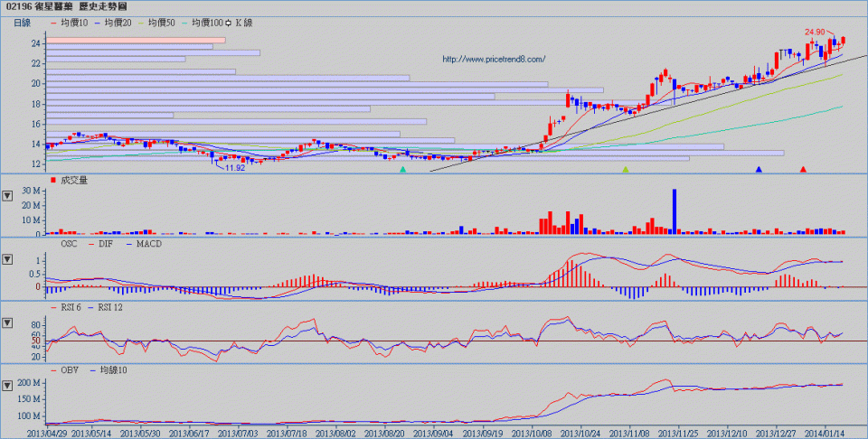Click the pink volume-by-price bar at 24

pyautogui.click(x=136, y=41)
